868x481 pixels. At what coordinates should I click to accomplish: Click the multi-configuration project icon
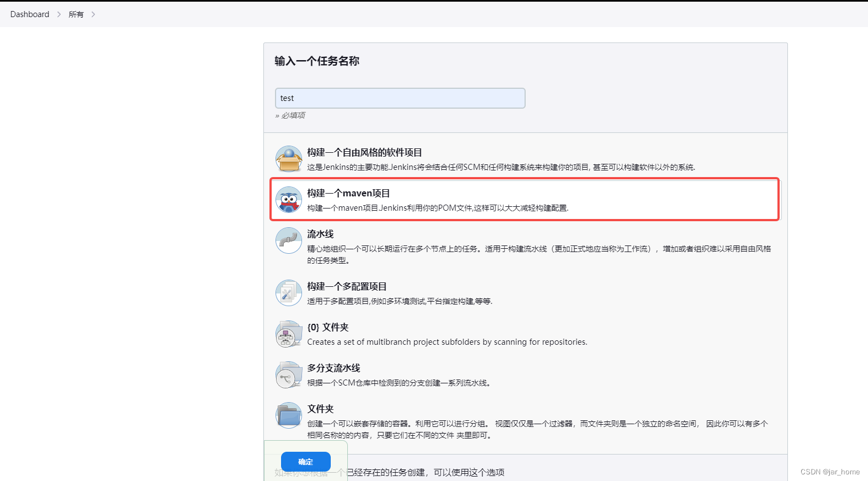289,293
